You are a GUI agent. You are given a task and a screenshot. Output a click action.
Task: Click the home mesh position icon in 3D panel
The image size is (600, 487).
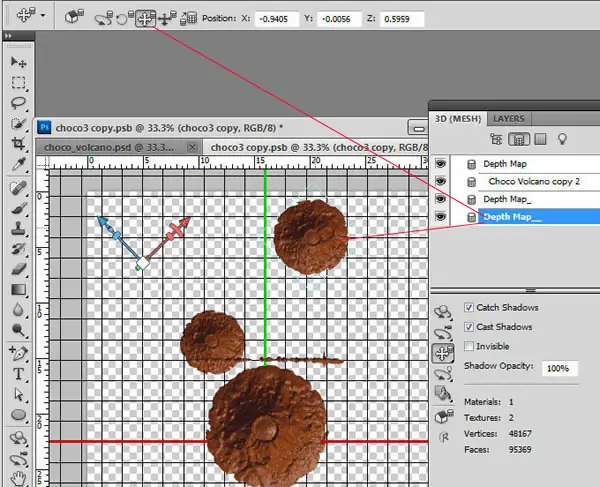click(443, 415)
